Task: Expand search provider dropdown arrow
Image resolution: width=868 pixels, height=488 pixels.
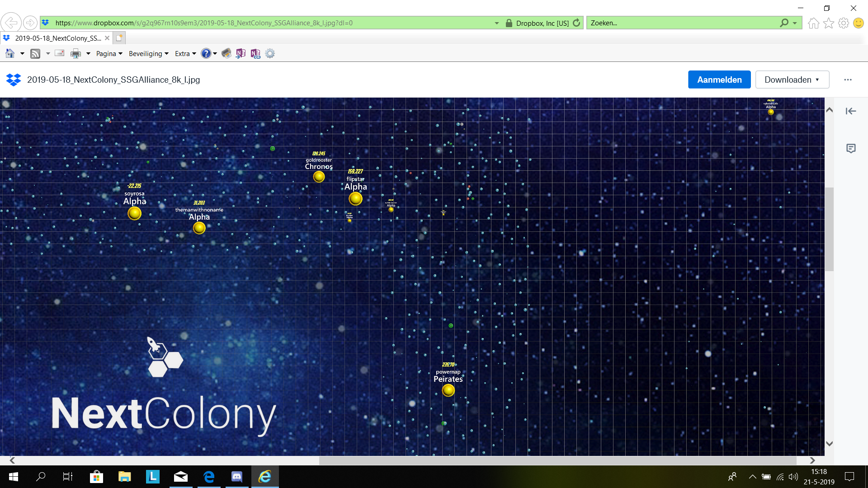Action: click(794, 23)
